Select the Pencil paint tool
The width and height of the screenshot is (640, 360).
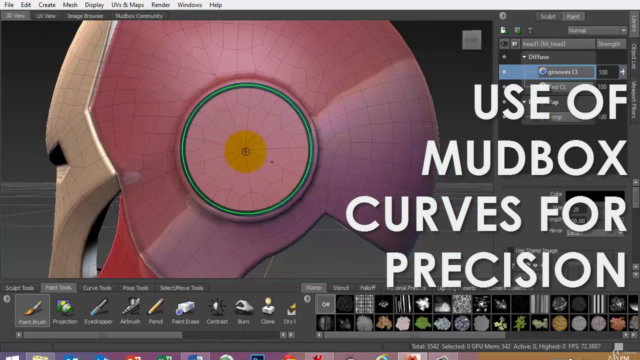pos(156,311)
